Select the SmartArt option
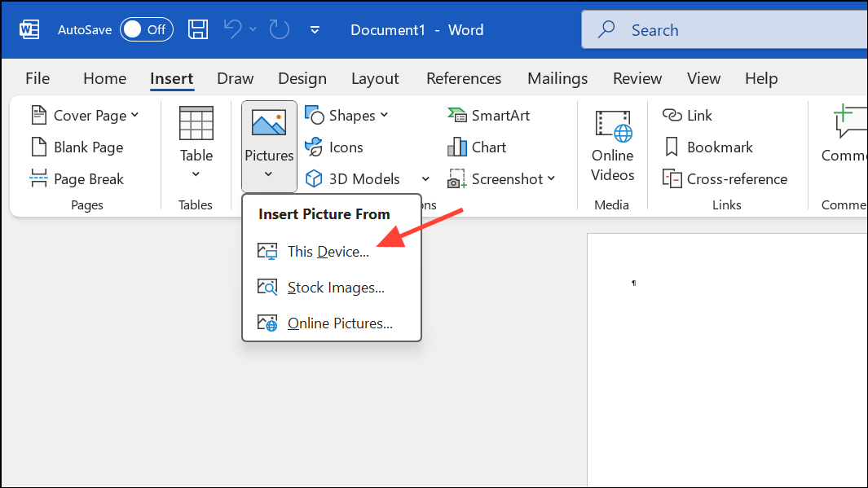The height and width of the screenshot is (488, 868). point(489,115)
